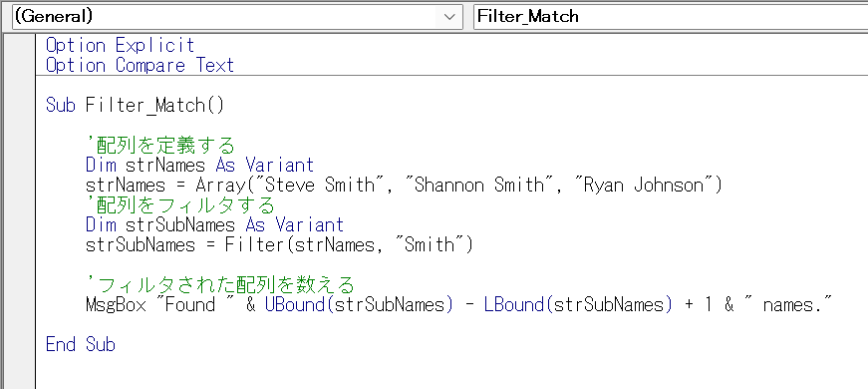868x389 pixels.
Task: Click the "Ryan Johnson" string in Array
Action: pos(645,186)
